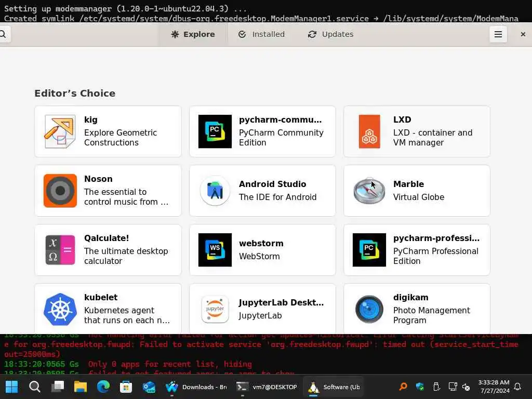Open the hamburger menu in Software
532x399 pixels.
[x=498, y=34]
